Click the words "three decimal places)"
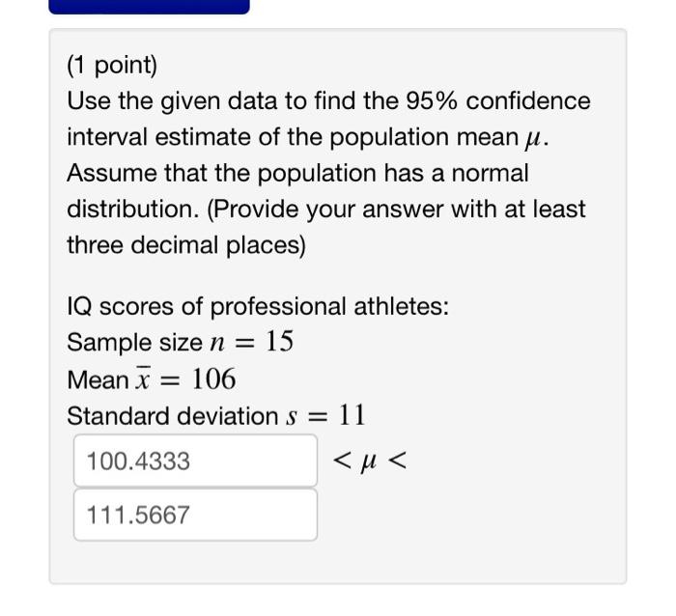 click(x=186, y=245)
